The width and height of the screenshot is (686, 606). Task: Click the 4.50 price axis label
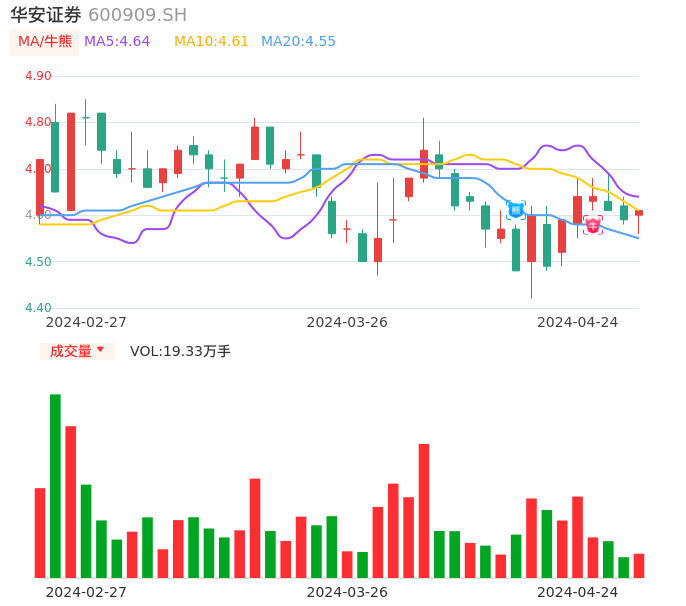[x=38, y=262]
